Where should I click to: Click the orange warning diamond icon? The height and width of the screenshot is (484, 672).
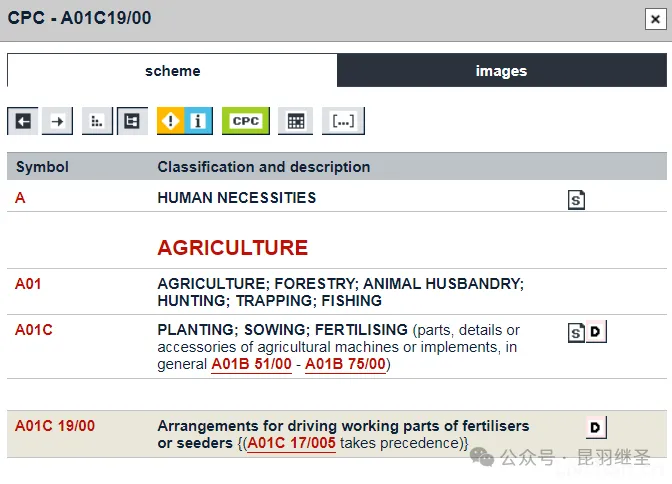[x=171, y=121]
